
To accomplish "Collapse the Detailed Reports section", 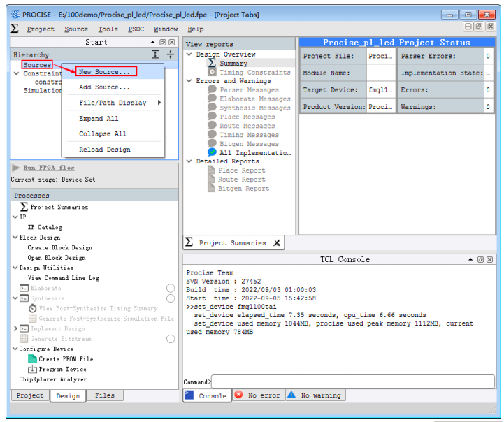I will [x=189, y=161].
